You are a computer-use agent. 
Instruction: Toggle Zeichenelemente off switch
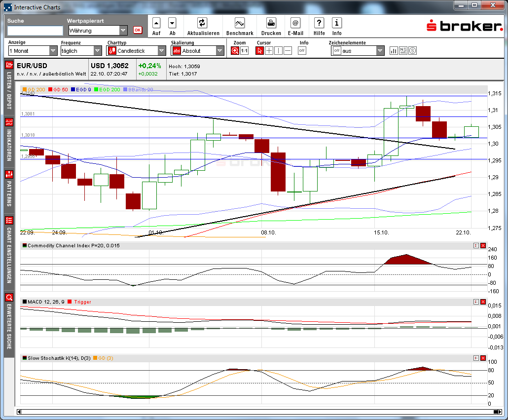tap(336, 51)
